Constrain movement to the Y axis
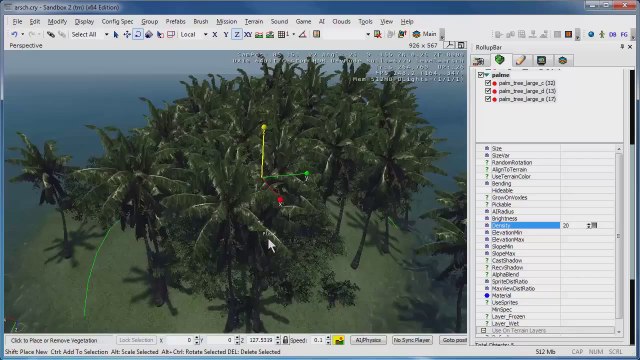 pos(226,35)
